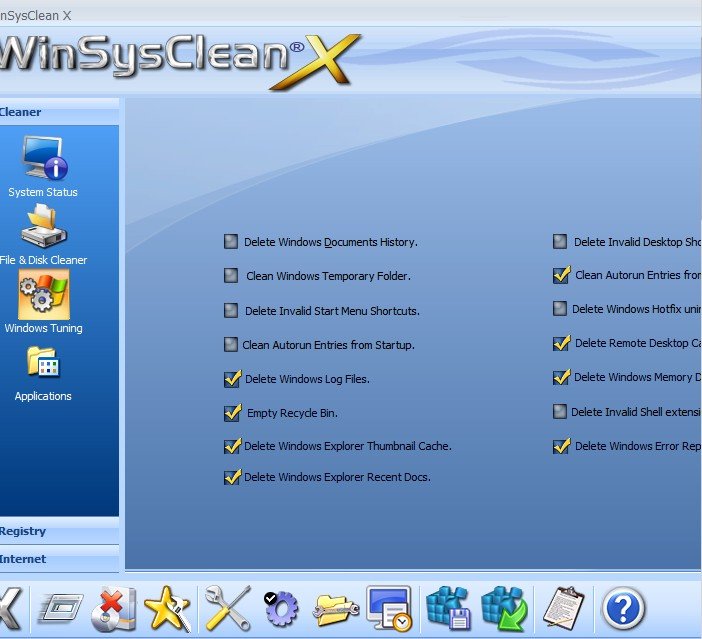Uncheck Delete Windows Memory Dump option

point(561,377)
